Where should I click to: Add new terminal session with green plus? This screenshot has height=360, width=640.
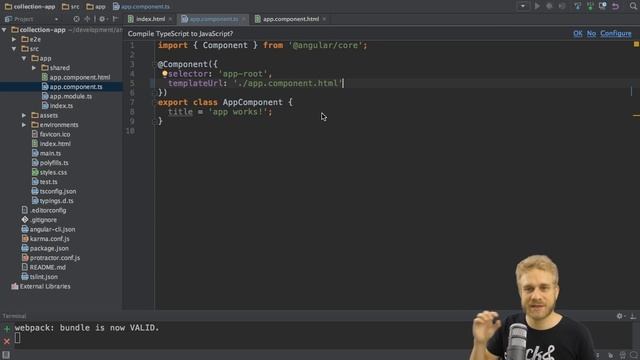click(x=7, y=329)
